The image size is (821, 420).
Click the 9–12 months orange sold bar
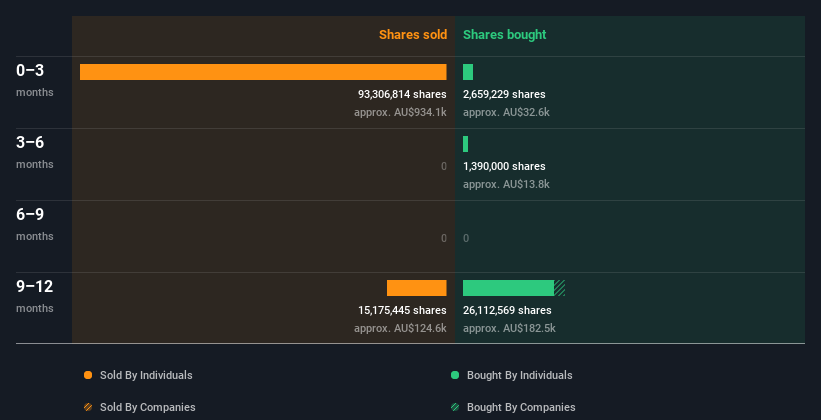pyautogui.click(x=417, y=288)
